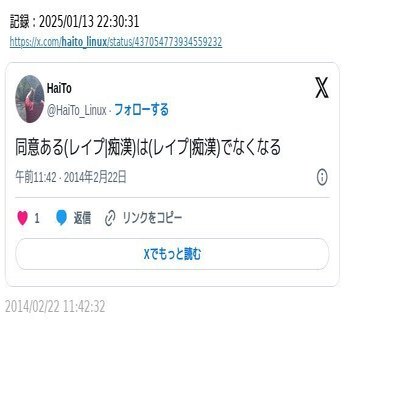The height and width of the screenshot is (402, 402).
Task: Click the status ID number in URL
Action: coord(178,42)
